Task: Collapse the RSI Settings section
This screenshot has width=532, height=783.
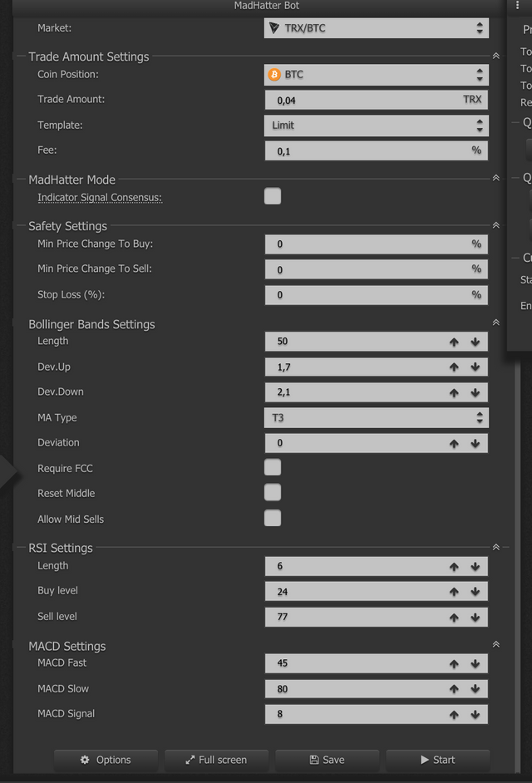Action: pos(496,547)
